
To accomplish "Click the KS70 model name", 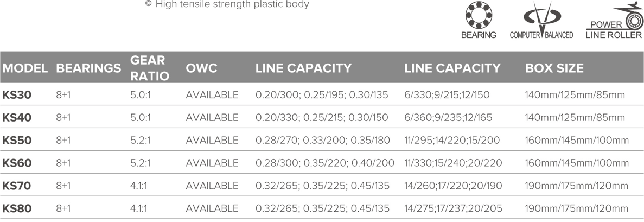I will tap(17, 186).
